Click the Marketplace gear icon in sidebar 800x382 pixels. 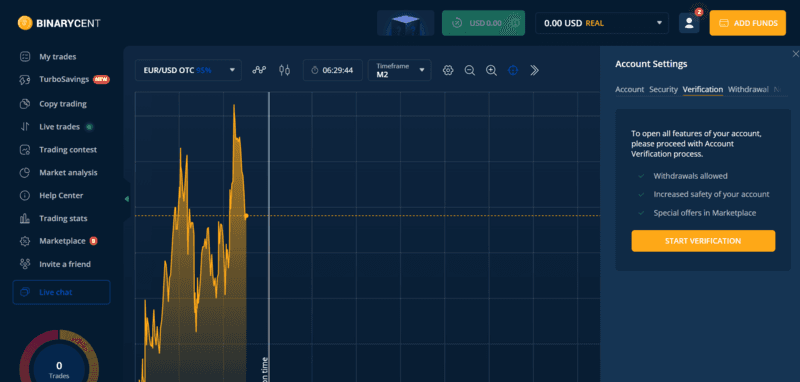pyautogui.click(x=24, y=241)
